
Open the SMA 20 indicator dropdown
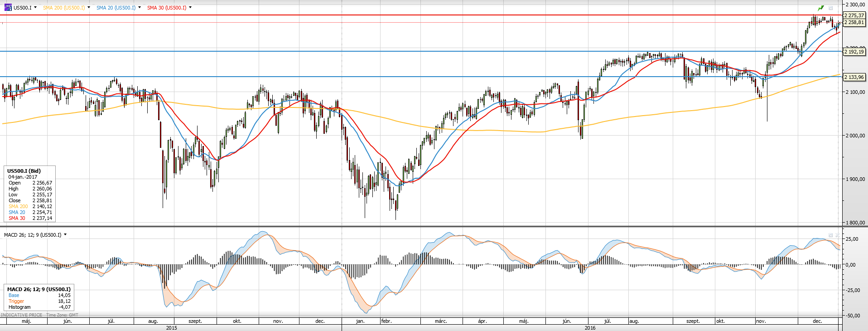pyautogui.click(x=140, y=7)
